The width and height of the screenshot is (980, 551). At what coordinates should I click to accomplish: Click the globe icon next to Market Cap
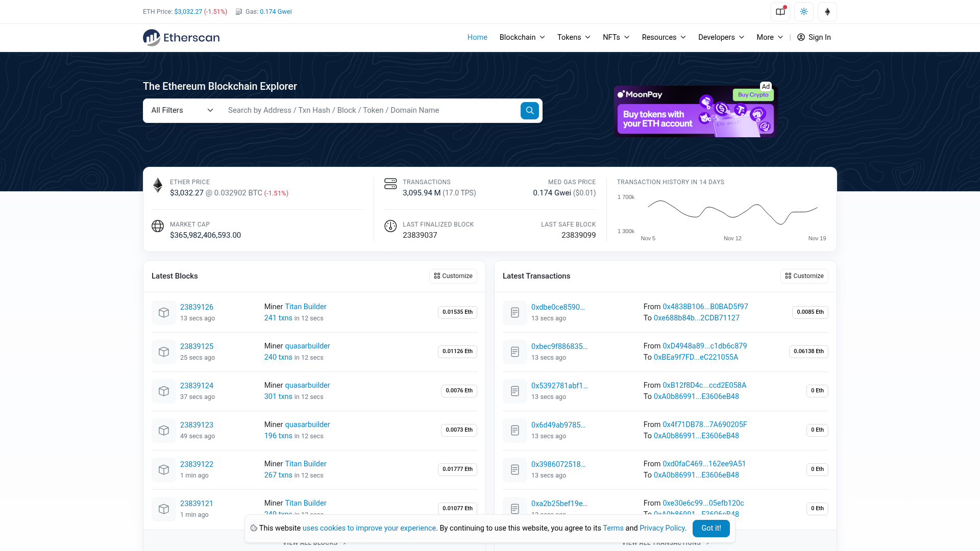pos(158,226)
